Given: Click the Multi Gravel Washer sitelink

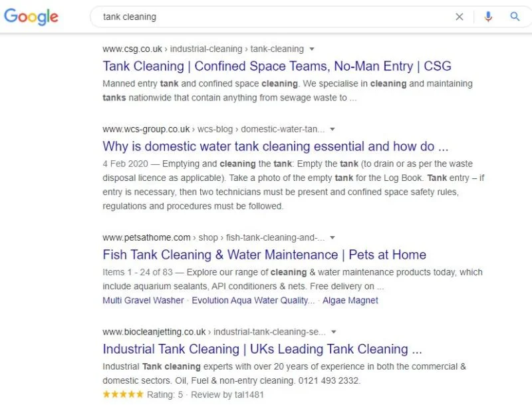Looking at the screenshot, I should tap(142, 301).
